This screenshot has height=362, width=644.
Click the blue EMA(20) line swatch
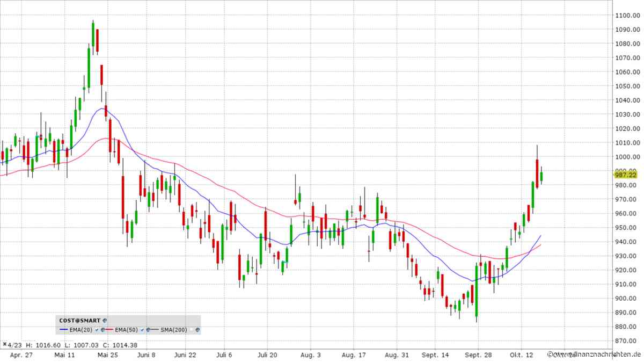(64, 330)
